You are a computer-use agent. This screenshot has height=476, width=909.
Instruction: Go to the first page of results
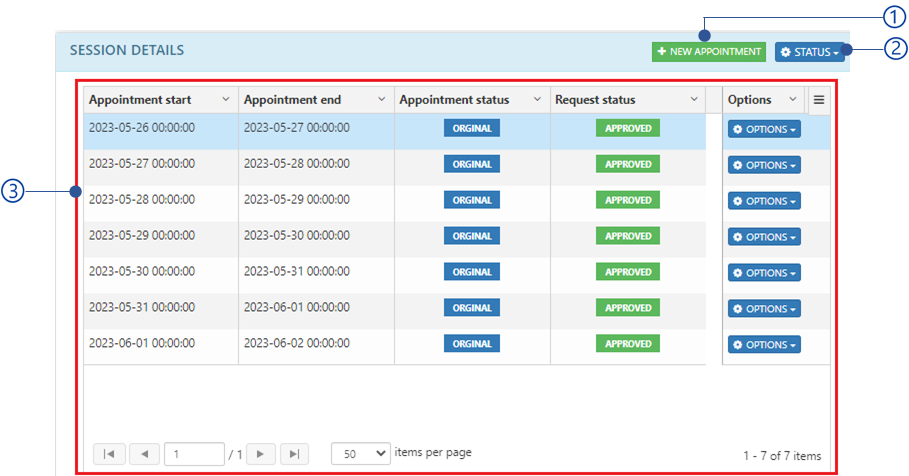click(109, 454)
